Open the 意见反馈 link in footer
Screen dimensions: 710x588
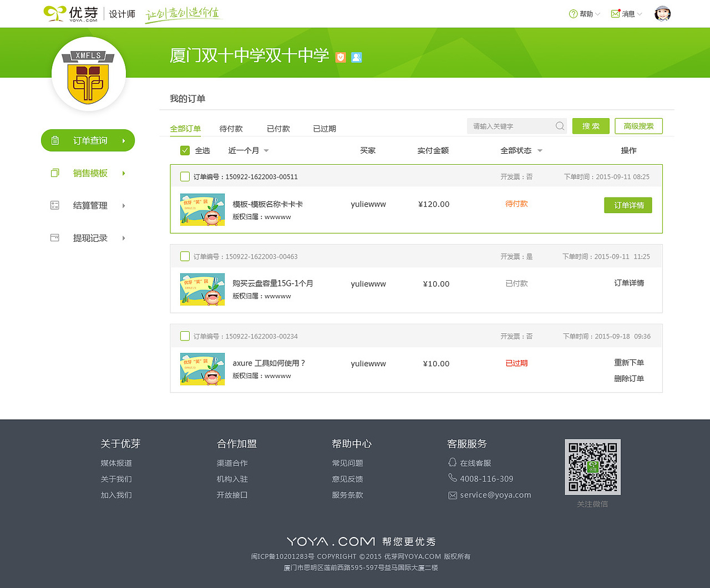pos(347,479)
